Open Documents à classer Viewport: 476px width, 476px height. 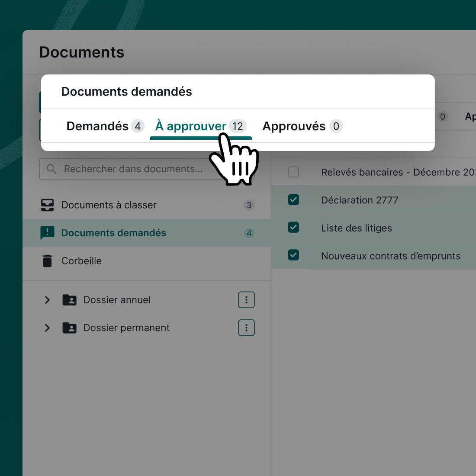[x=147, y=205]
